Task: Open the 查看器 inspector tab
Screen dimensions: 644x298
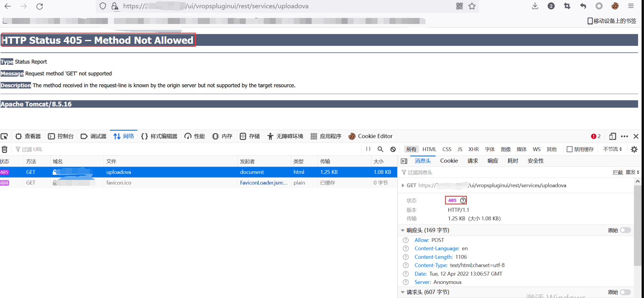Action: point(28,136)
